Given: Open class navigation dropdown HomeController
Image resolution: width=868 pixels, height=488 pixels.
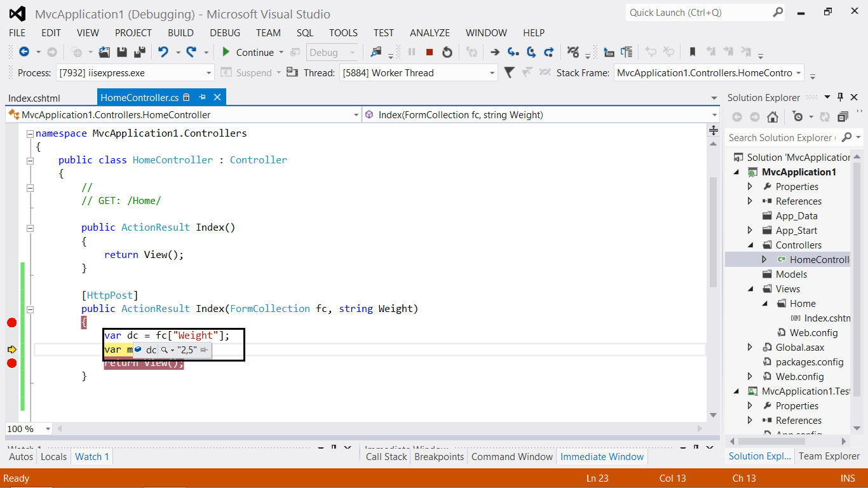Looking at the screenshot, I should 356,115.
